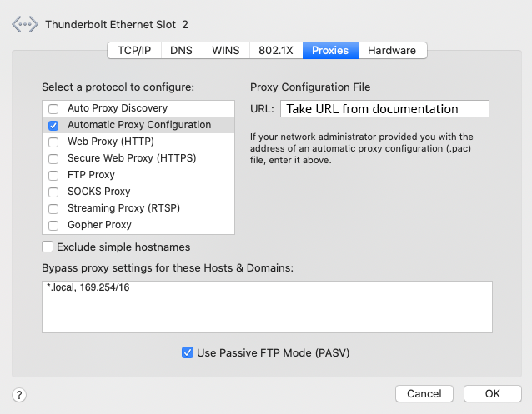The image size is (532, 414).
Task: Click the proxy configuration URL field
Action: (x=384, y=109)
